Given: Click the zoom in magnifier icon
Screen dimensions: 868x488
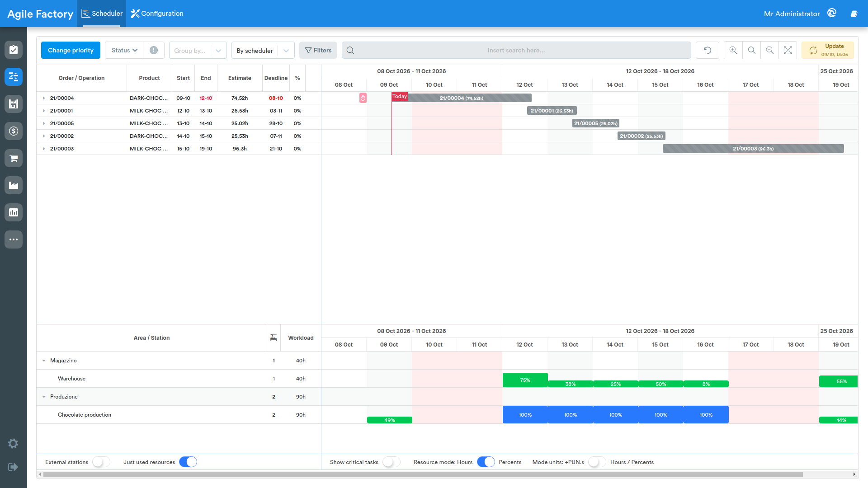Looking at the screenshot, I should pyautogui.click(x=733, y=50).
